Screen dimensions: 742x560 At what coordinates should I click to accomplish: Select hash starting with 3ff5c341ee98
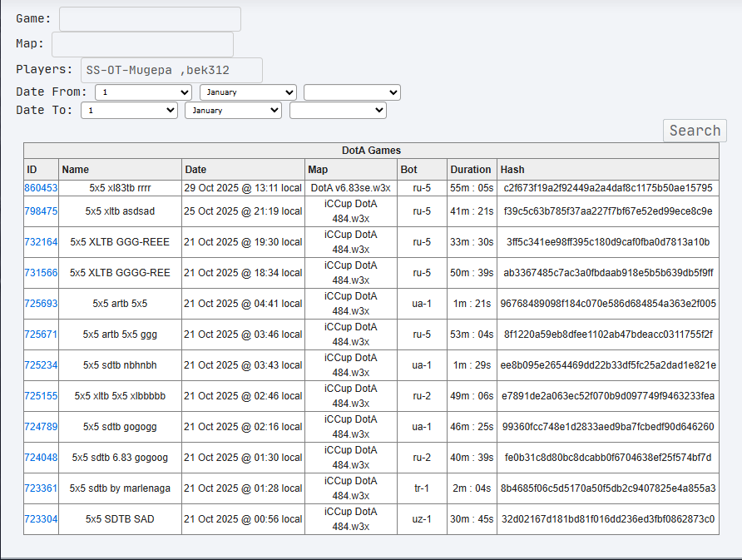tap(608, 242)
